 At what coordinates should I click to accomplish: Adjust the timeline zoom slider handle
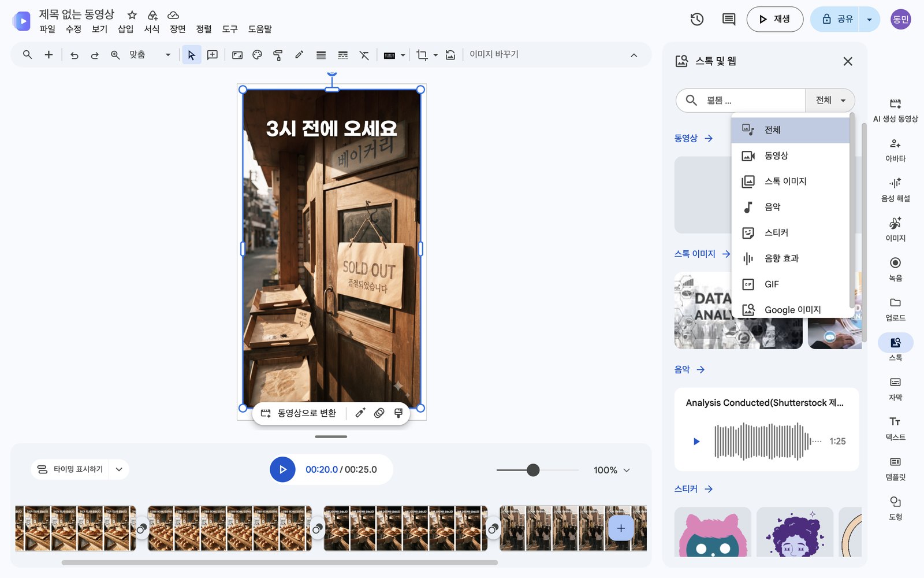(533, 470)
